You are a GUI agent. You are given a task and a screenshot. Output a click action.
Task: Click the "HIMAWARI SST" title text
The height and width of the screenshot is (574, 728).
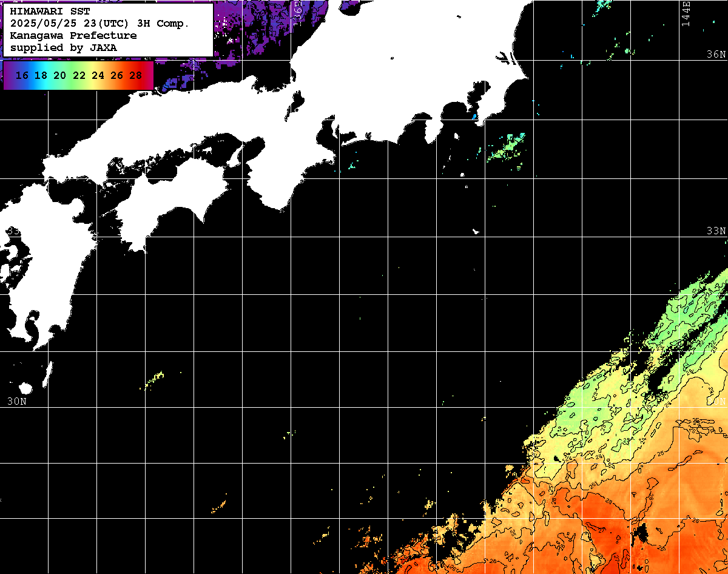click(50, 11)
